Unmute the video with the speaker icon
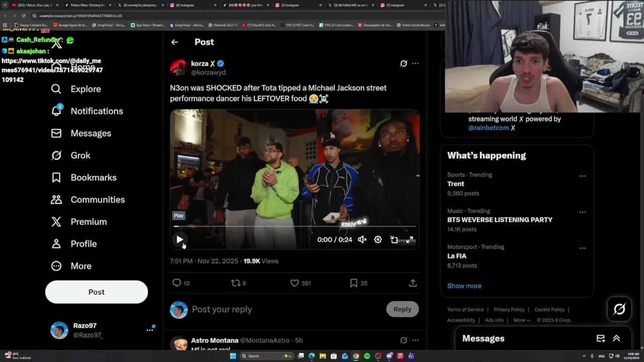The image size is (644, 362). 362,240
